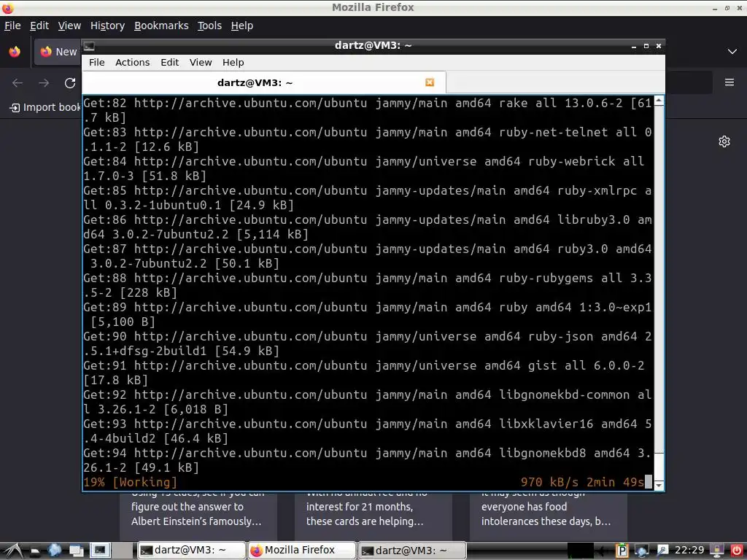Open the terminal View menu
Image resolution: width=747 pixels, height=560 pixels.
201,63
